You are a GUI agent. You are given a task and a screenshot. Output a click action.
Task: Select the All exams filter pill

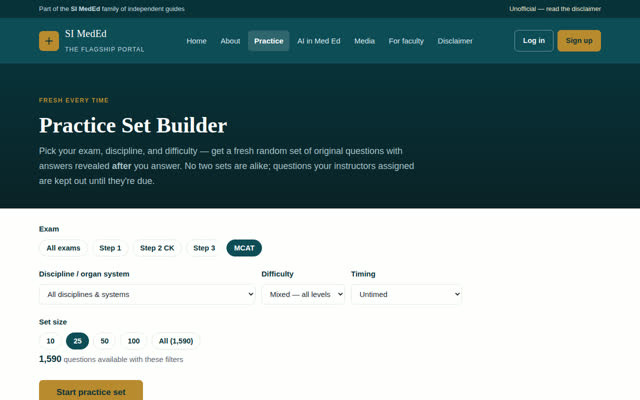coord(63,248)
